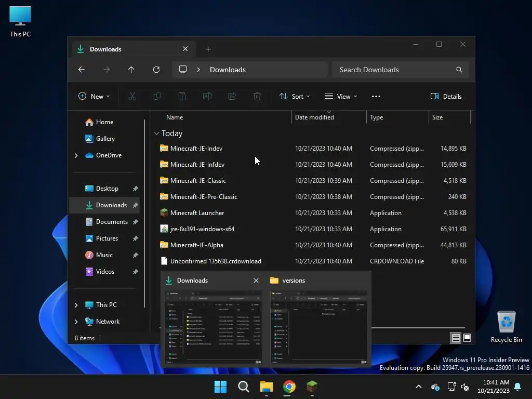Screen dimensions: 532x399
Task: Unpin Documents pin icon in sidebar
Action: 136,222
